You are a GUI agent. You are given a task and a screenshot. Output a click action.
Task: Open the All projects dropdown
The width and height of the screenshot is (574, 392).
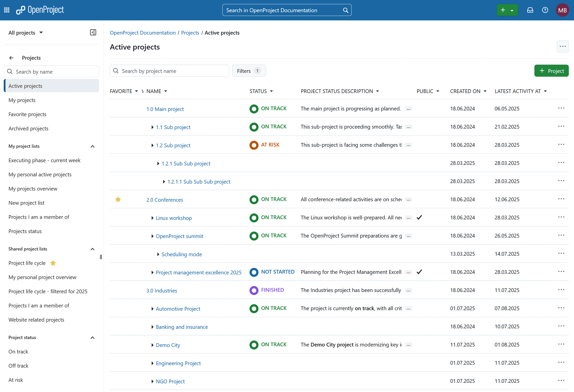click(26, 32)
